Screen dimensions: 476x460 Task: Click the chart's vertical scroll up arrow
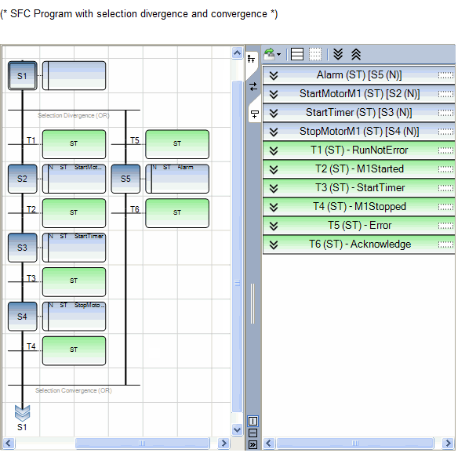click(237, 53)
